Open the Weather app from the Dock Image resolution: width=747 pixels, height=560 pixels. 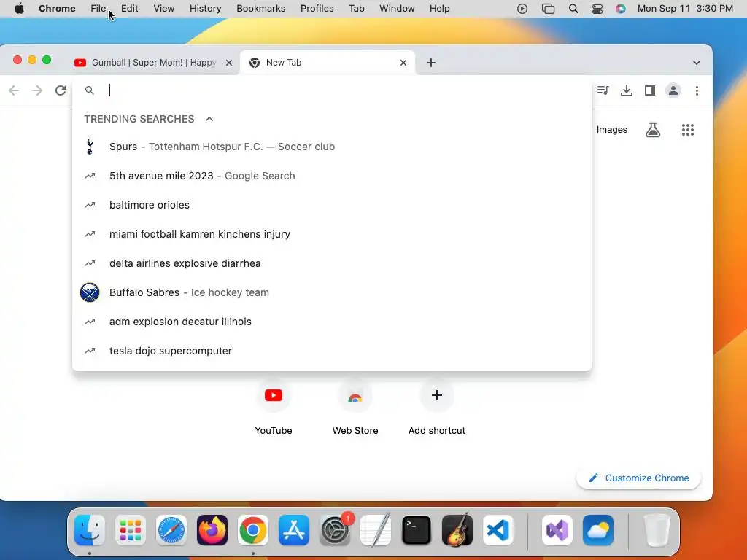(x=598, y=530)
